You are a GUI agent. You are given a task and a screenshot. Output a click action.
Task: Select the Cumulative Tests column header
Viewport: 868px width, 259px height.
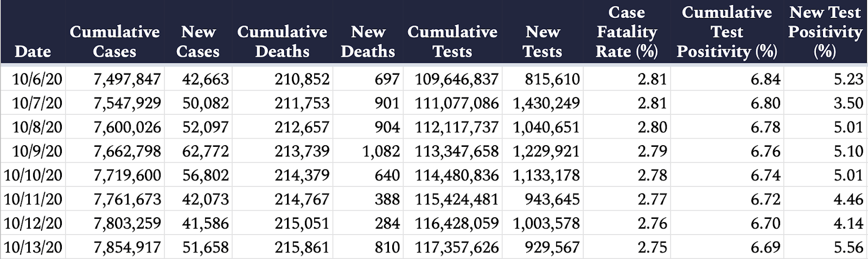pyautogui.click(x=452, y=41)
